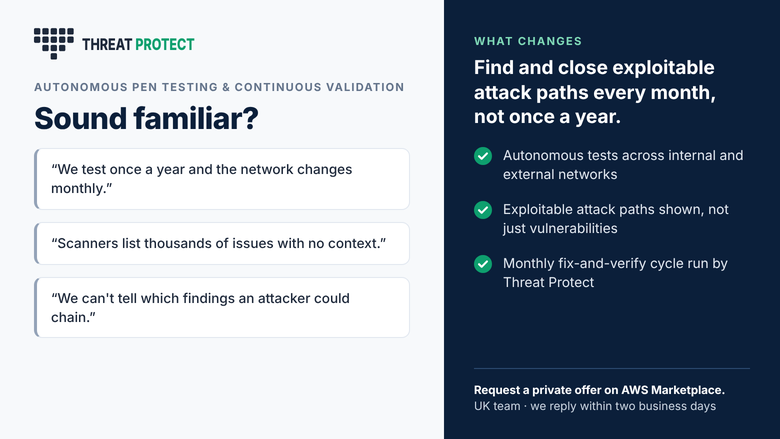Screen dimensions: 780x439
Task: Click "Request a private offer on AWS Marketplace"
Action: (599, 390)
